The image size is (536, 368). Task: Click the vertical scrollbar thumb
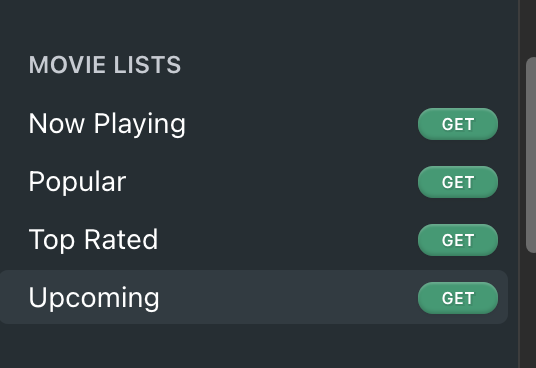[531, 155]
